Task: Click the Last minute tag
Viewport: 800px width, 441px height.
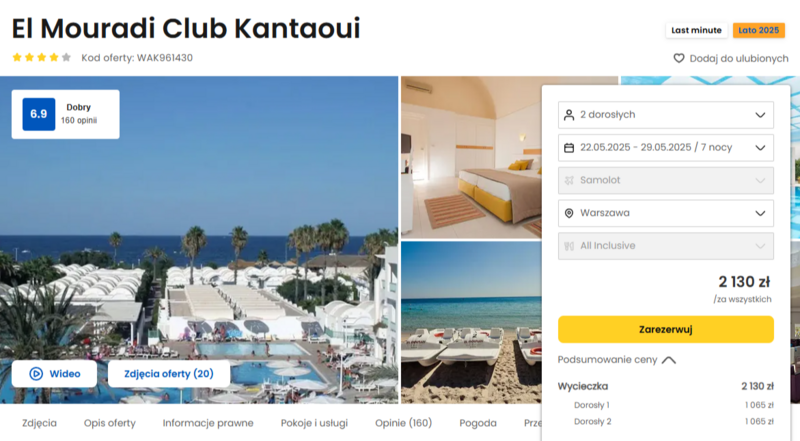Action: click(696, 30)
